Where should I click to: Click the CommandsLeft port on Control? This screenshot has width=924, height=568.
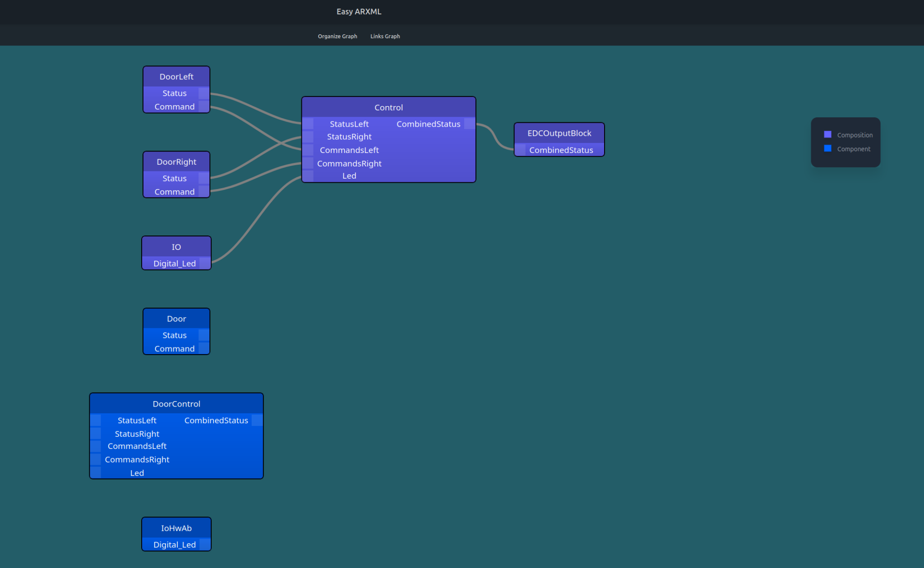pyautogui.click(x=308, y=150)
